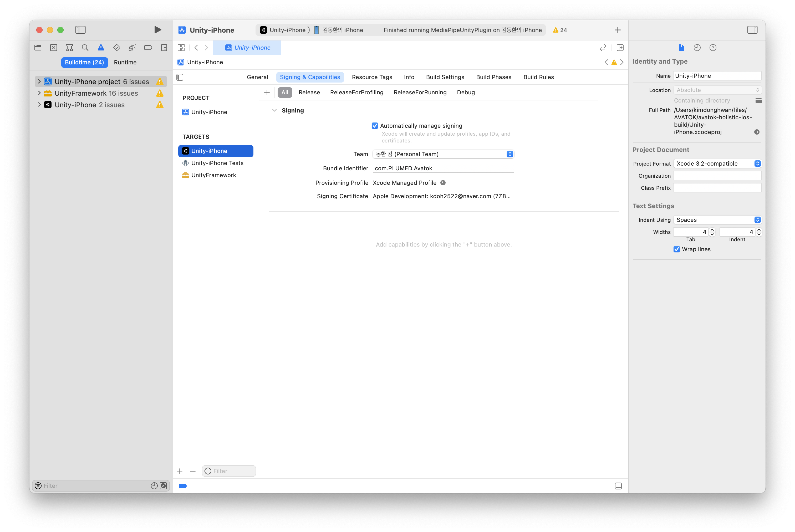Toggle the right inspector panel icon
The image size is (795, 532).
tap(752, 30)
